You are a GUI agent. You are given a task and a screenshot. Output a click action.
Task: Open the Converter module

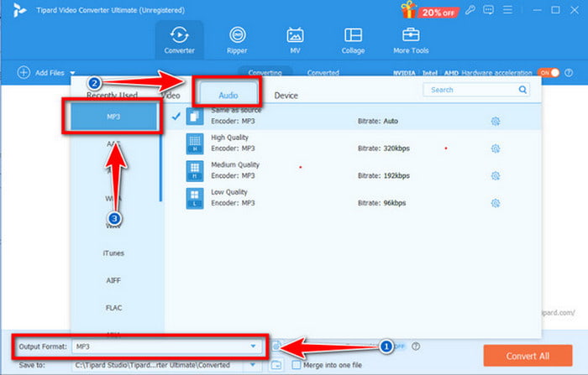[179, 40]
